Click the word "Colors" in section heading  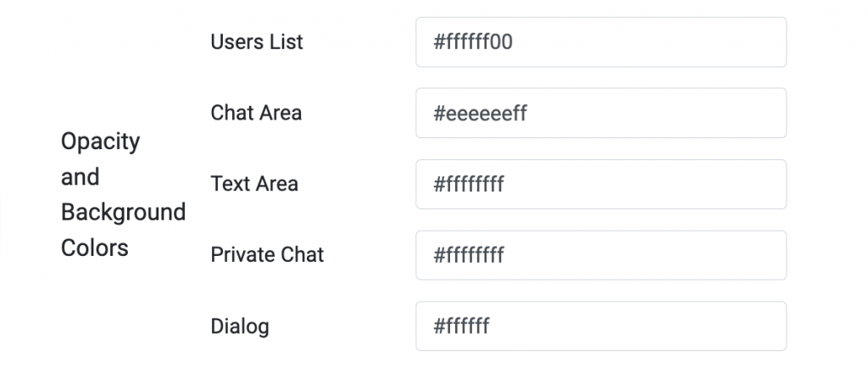pos(95,248)
